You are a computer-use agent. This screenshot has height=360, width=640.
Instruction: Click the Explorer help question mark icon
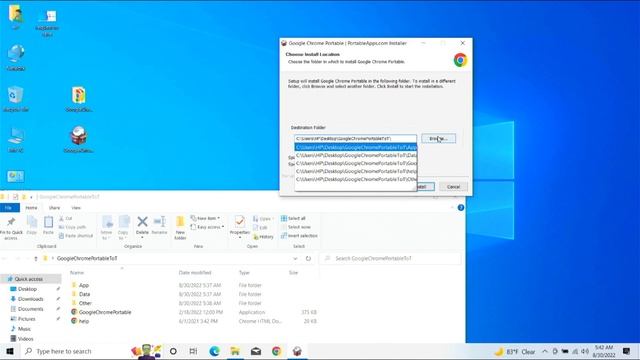461,208
